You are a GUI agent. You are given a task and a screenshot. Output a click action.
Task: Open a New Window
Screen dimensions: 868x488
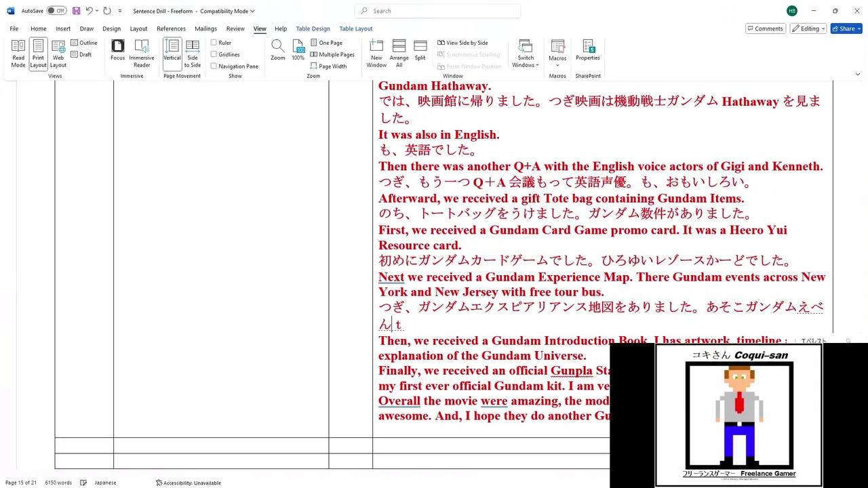(x=376, y=54)
